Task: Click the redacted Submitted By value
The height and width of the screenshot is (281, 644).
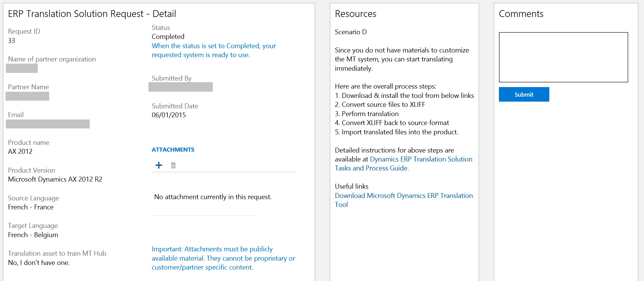Action: pos(180,87)
